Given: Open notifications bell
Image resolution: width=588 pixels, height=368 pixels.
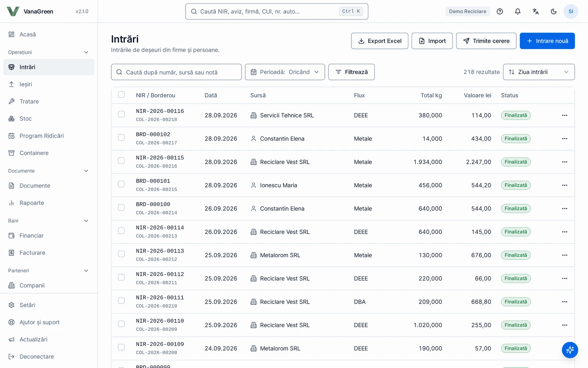Looking at the screenshot, I should (x=518, y=11).
